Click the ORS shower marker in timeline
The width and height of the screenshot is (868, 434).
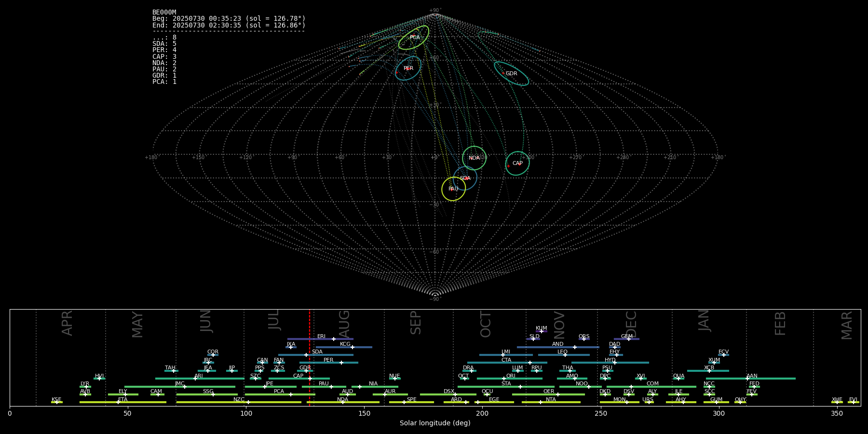pyautogui.click(x=584, y=339)
